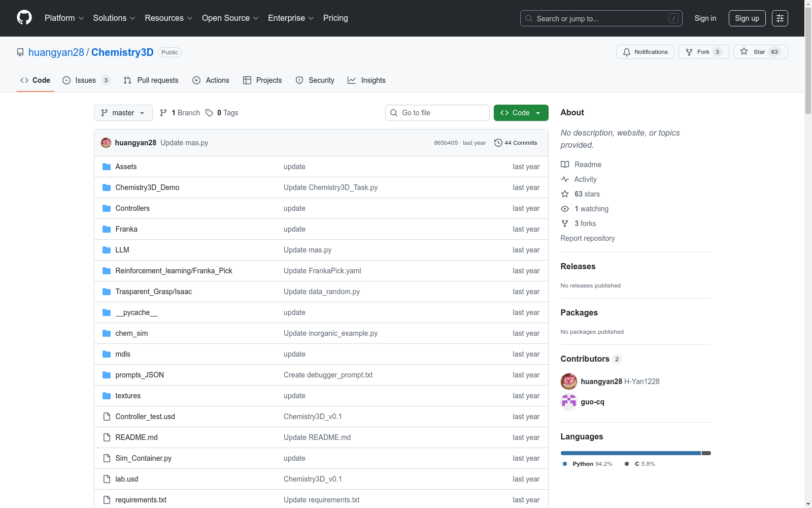Click the textures folder icon
This screenshot has width=812, height=508.
[x=107, y=396]
